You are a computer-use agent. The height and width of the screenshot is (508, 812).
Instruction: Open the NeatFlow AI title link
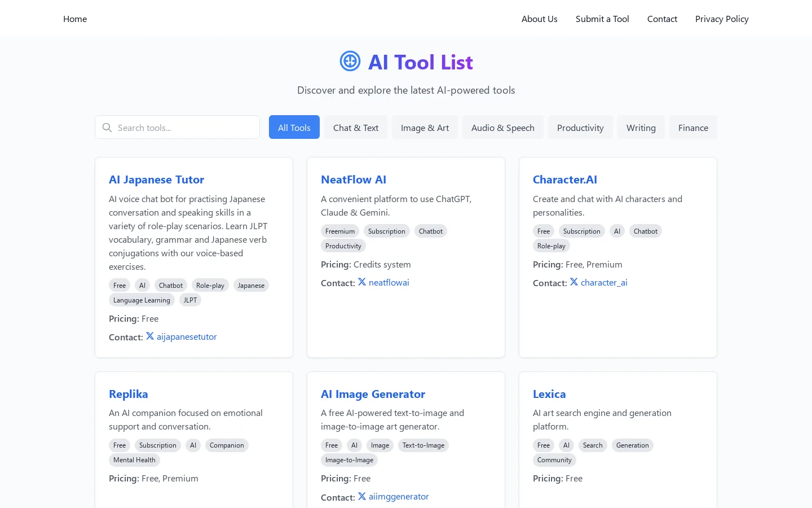[354, 179]
